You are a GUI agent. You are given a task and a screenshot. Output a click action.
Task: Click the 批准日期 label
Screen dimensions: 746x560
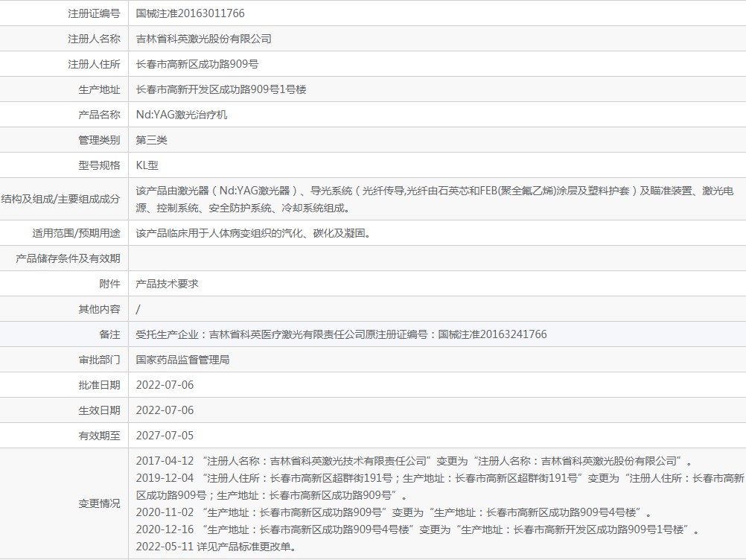pyautogui.click(x=100, y=385)
